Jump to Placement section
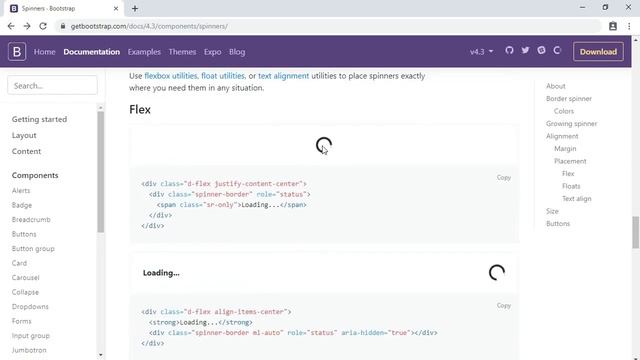This screenshot has width=640, height=360. pyautogui.click(x=570, y=161)
